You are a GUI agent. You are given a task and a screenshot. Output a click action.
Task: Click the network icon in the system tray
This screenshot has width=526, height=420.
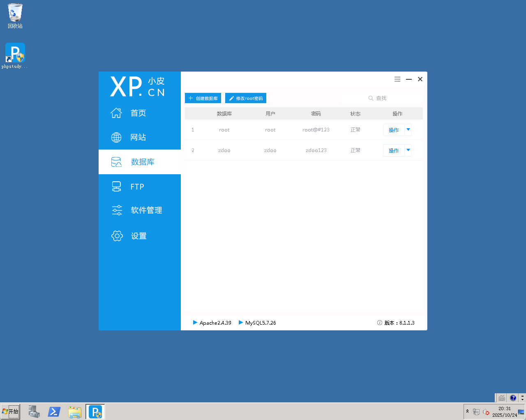click(x=476, y=412)
